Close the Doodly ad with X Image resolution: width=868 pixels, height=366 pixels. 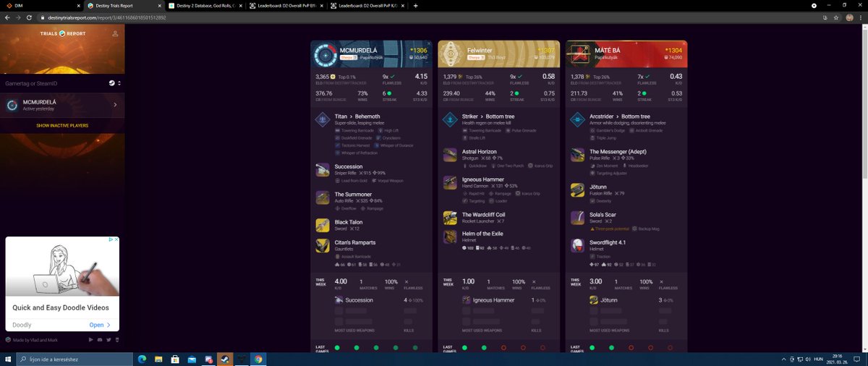click(x=116, y=239)
